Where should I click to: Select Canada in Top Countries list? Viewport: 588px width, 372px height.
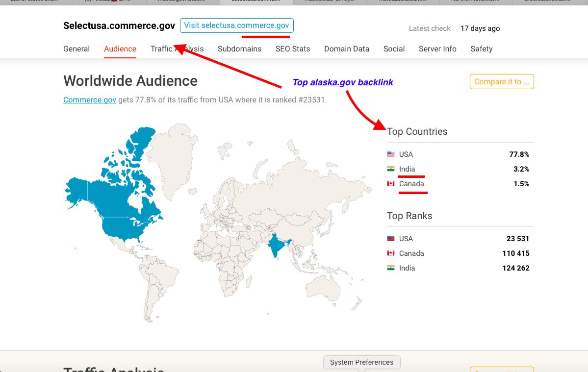pos(411,184)
